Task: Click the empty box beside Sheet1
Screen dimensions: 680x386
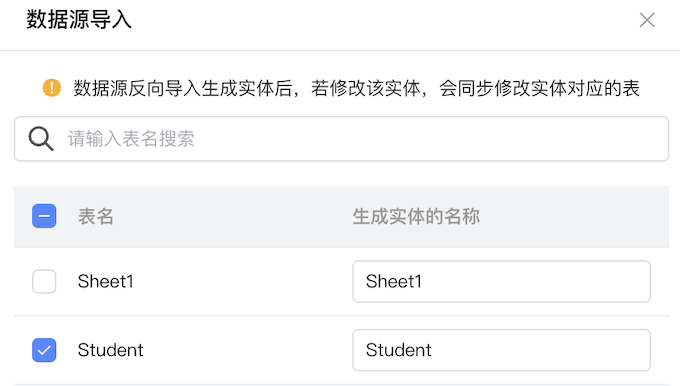Action: tap(44, 281)
